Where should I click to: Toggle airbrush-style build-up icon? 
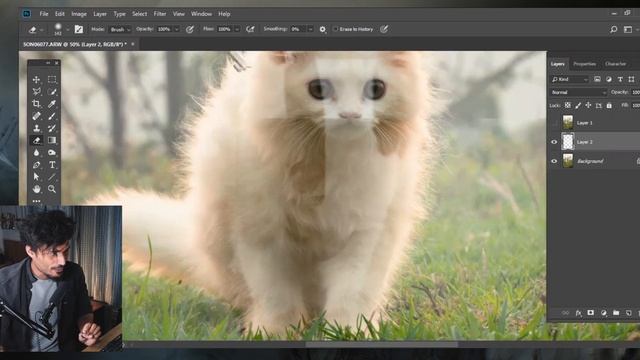pyautogui.click(x=250, y=29)
